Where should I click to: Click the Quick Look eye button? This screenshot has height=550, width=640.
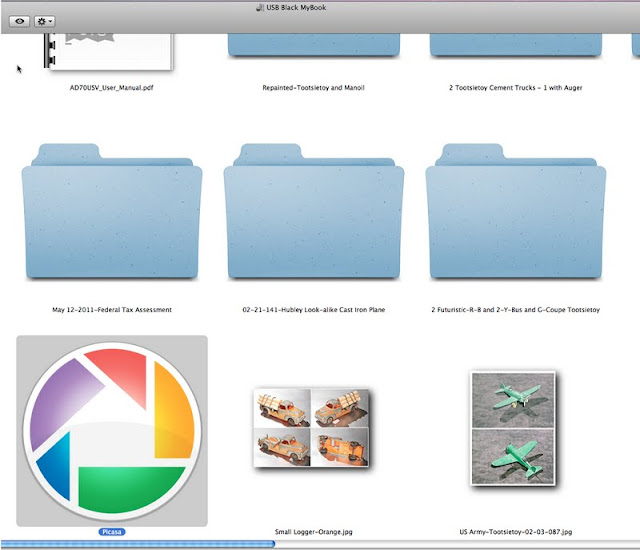tap(20, 21)
